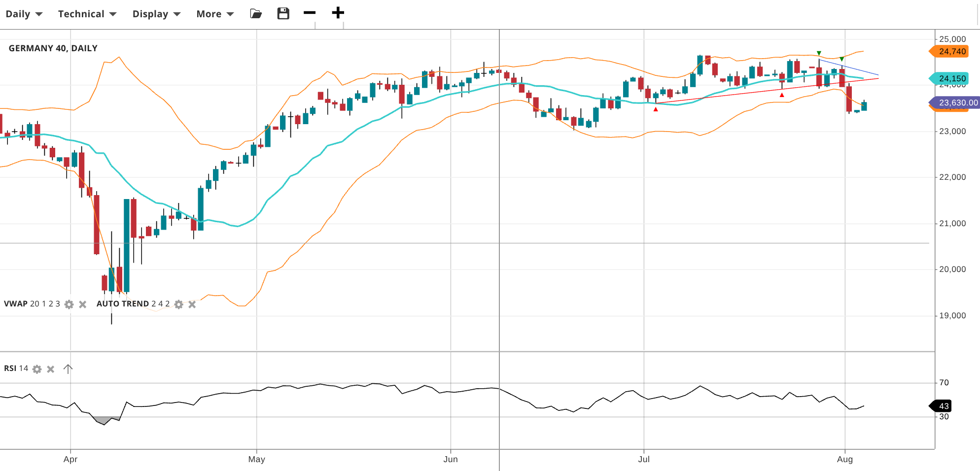Zoom in using the plus icon
Image resolution: width=980 pixels, height=471 pixels.
[338, 13]
